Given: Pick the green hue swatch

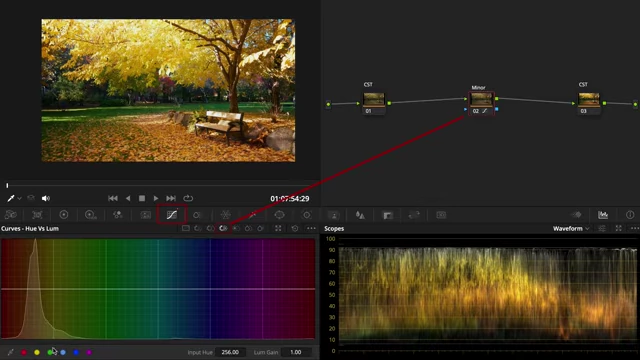Looking at the screenshot, I should (x=50, y=352).
